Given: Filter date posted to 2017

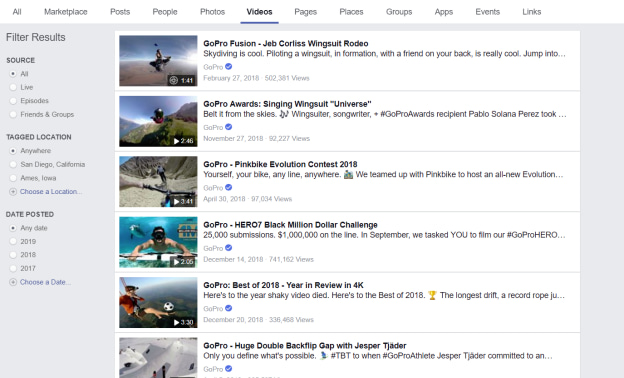Looking at the screenshot, I should coord(13,268).
